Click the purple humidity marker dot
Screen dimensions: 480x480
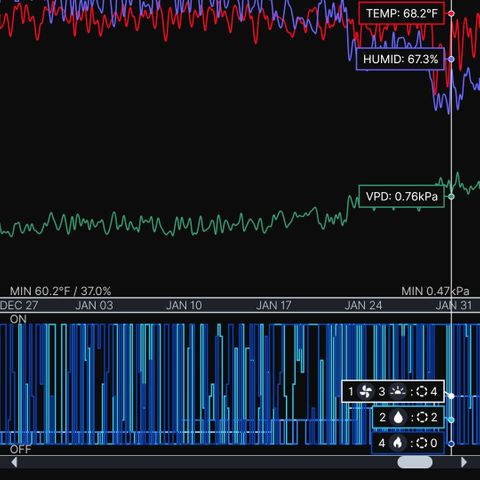(x=451, y=59)
